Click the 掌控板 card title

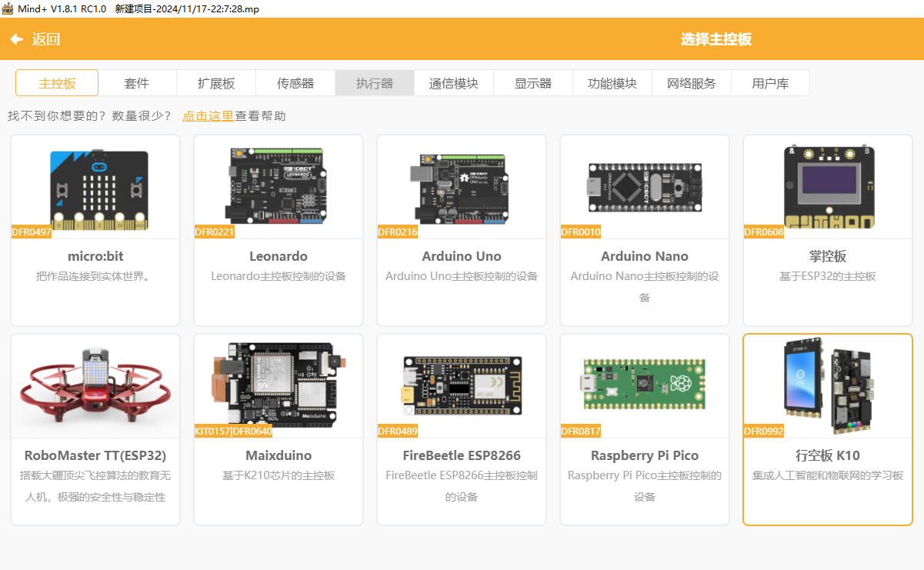click(828, 256)
